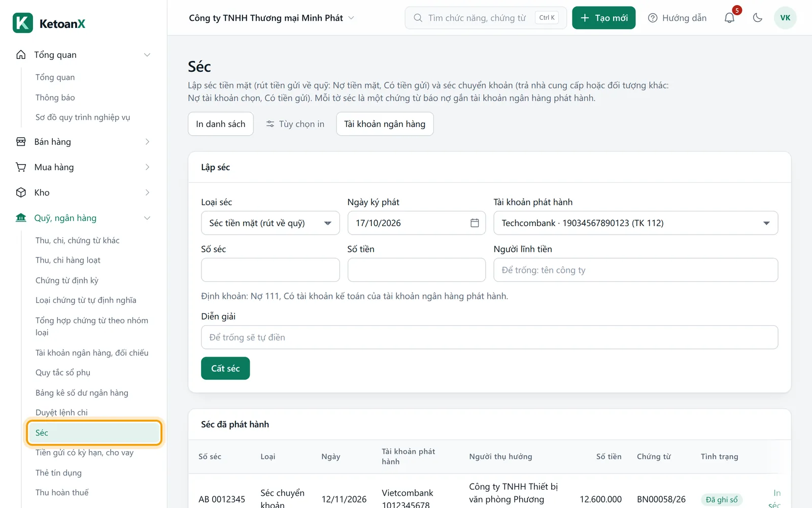Open Thẻ tín dụng menu item

(58, 473)
